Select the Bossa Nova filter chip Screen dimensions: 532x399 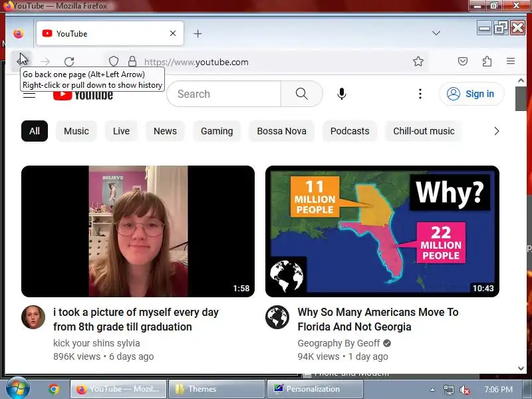coord(281,131)
